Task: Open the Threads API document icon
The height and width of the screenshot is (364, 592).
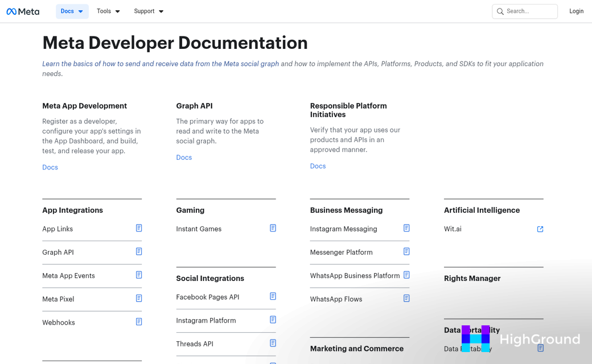Action: 273,343
